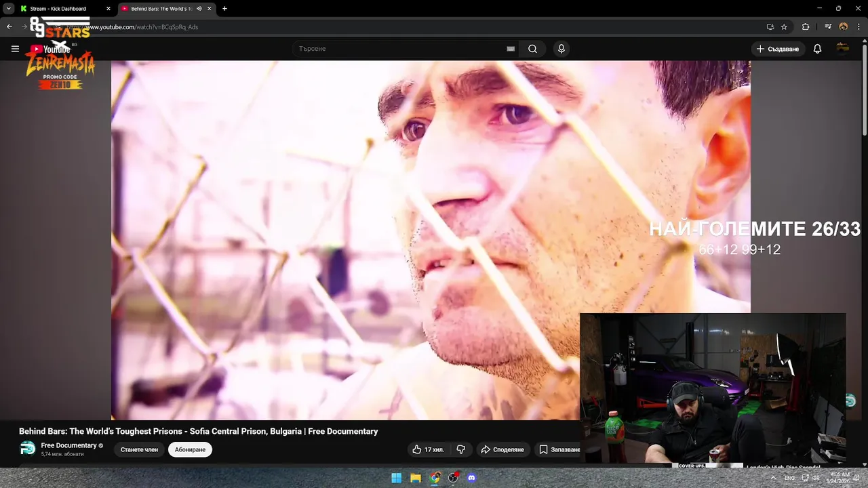Select the Behind Bars YouTube tab
Screen dimensions: 868x488
[166, 9]
